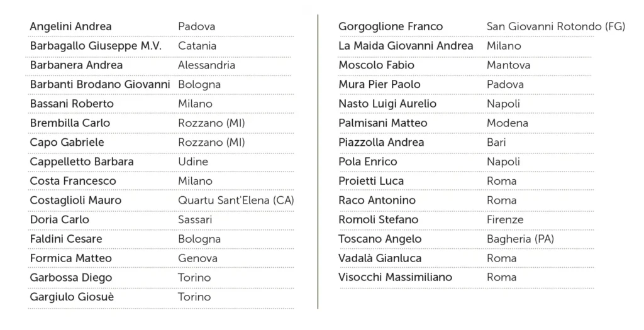Image resolution: width=644 pixels, height=330 pixels.
Task: Select the name Formica Matteo
Action: (x=71, y=258)
